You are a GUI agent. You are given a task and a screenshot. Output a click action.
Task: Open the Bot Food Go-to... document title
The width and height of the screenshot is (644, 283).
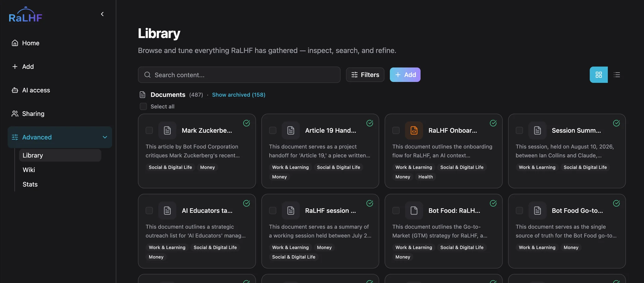click(x=577, y=211)
